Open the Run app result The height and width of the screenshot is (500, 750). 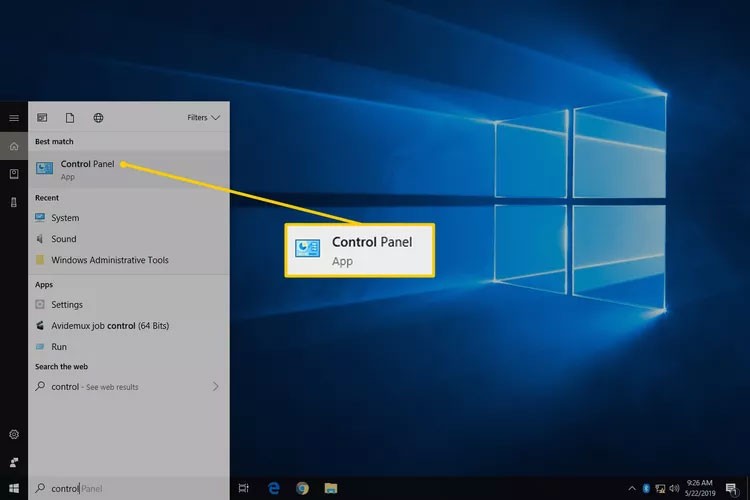click(x=59, y=347)
